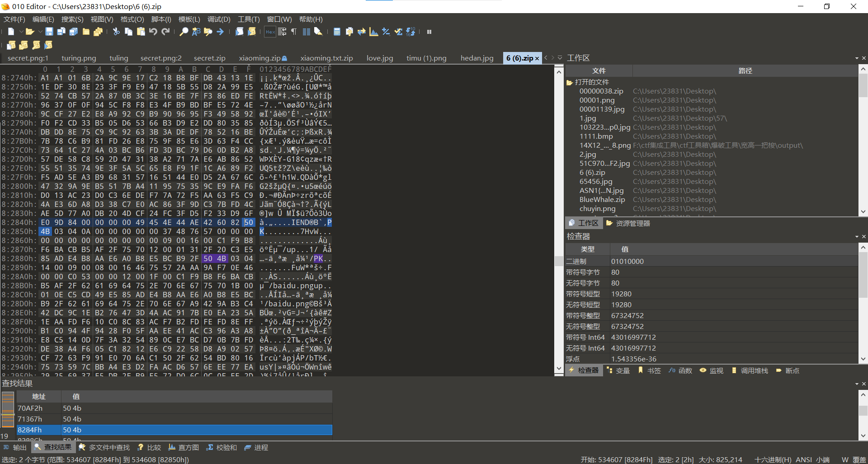Switch to the secret.zip file tab
The width and height of the screenshot is (868, 464).
209,58
